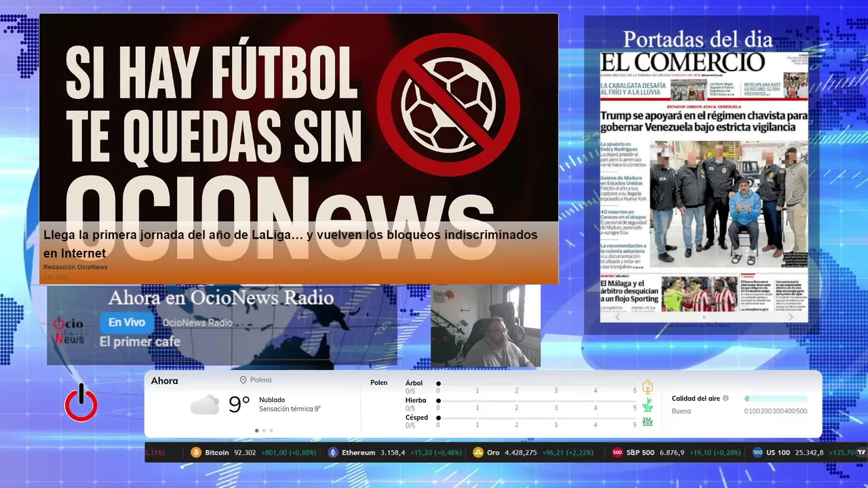This screenshot has height=488, width=868.
Task: Click the Calidad del aire label
Action: [x=696, y=399]
